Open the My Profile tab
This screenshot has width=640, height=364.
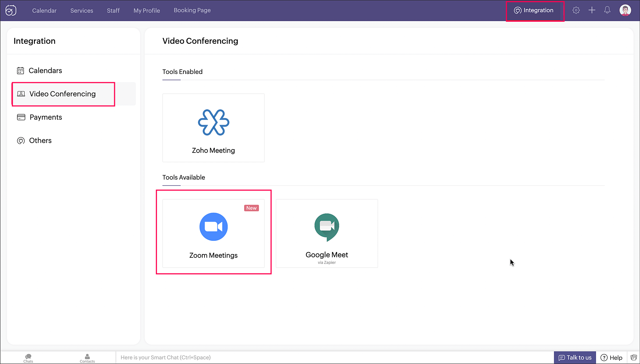(147, 11)
